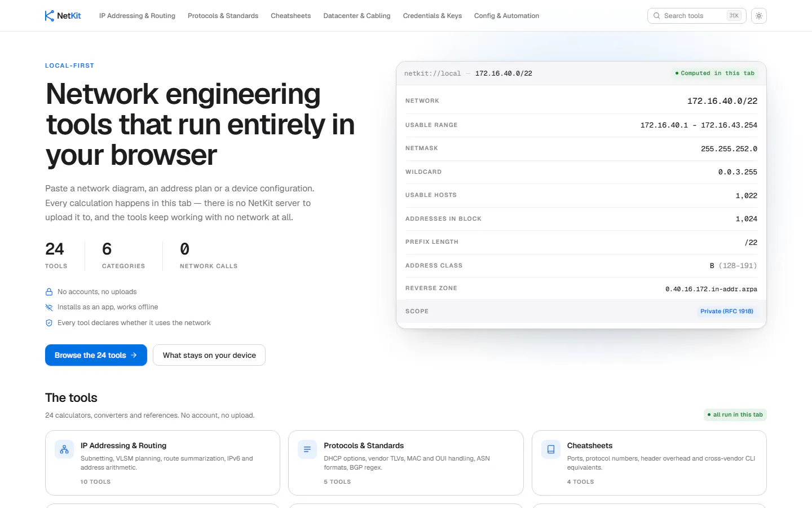
Task: Select usable hosts value 1,022
Action: pos(747,196)
